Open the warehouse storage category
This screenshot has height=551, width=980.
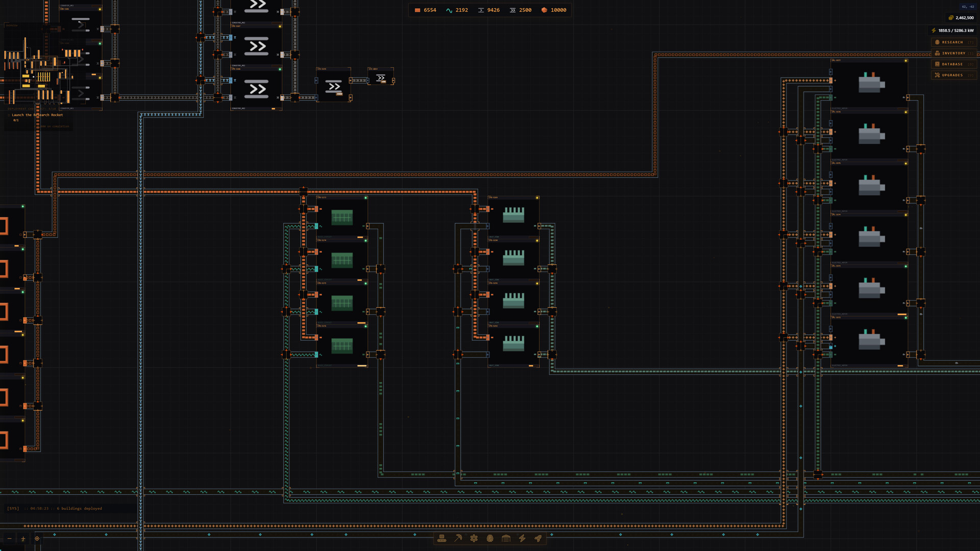click(506, 538)
